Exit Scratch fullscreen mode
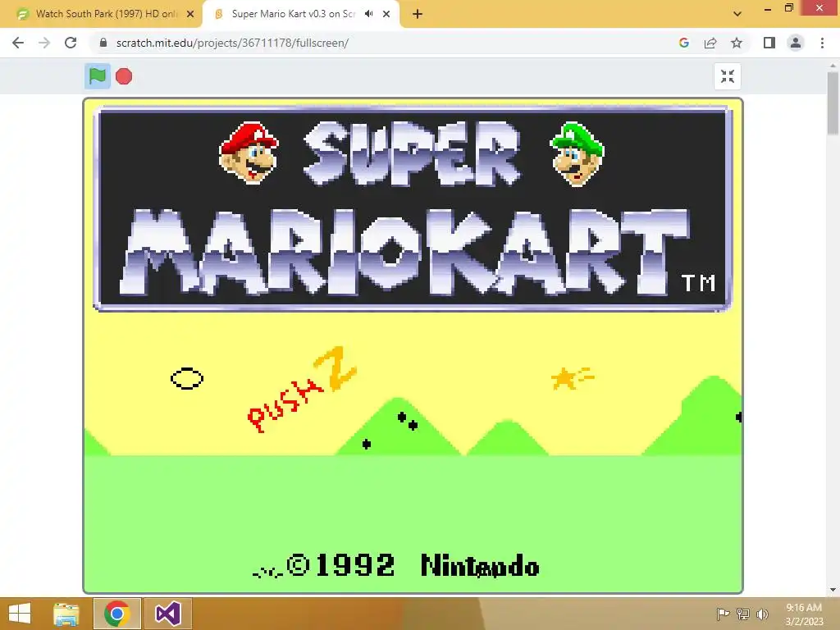This screenshot has height=630, width=840. [x=728, y=76]
